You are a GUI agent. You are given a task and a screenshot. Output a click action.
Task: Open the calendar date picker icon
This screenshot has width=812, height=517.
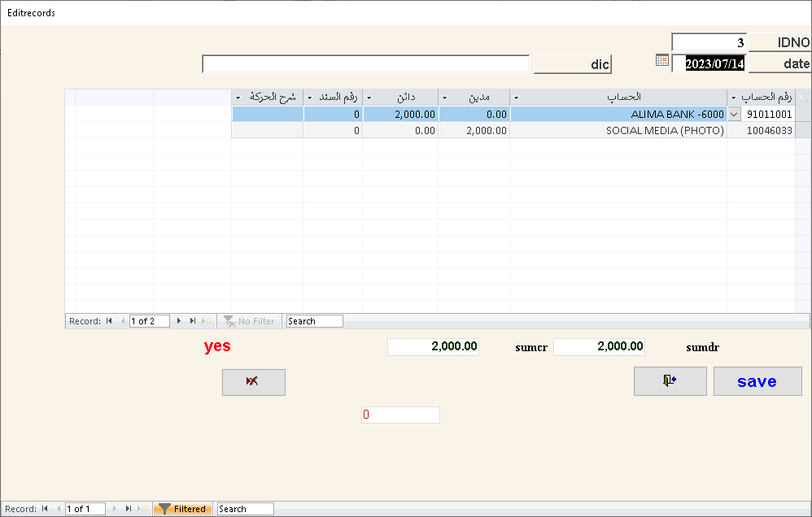click(x=661, y=60)
